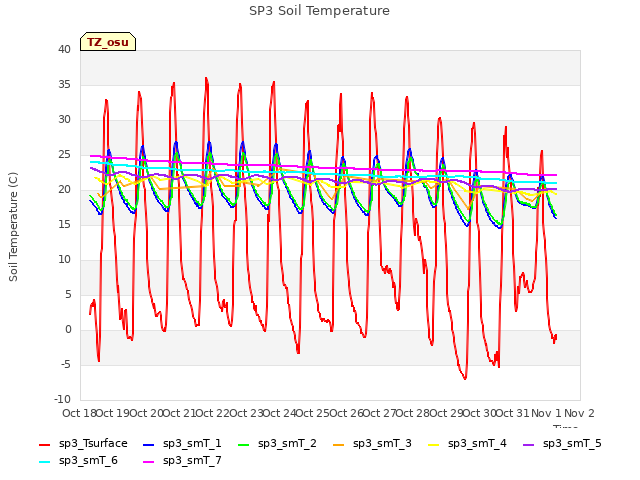Screen dimensions: 640x480
Task: Click the Soil Temperature (C) axis label
Action: click(x=13, y=227)
